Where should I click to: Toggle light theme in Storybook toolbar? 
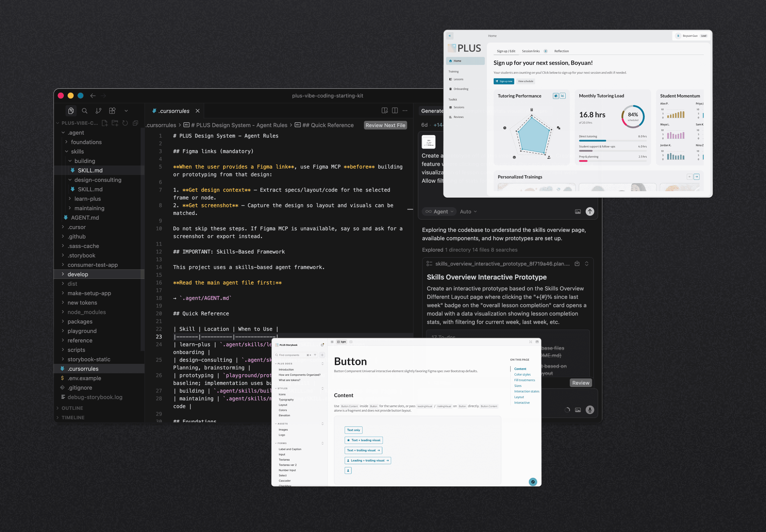pyautogui.click(x=341, y=342)
